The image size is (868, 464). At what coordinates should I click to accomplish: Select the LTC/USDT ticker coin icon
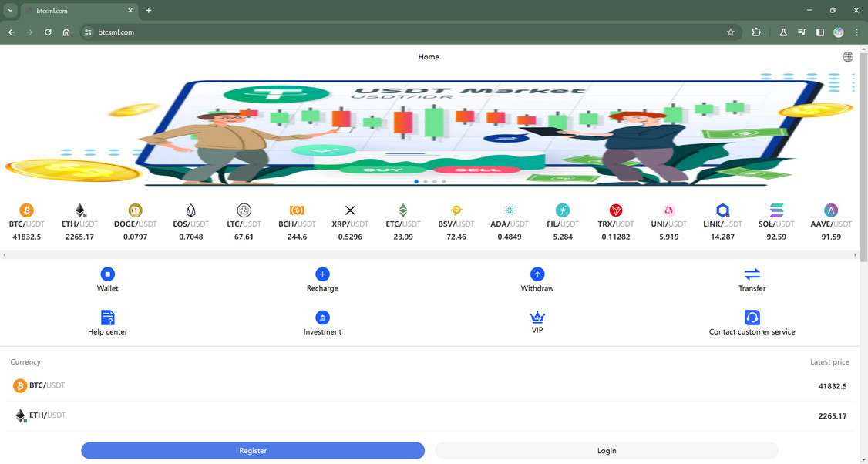[244, 210]
